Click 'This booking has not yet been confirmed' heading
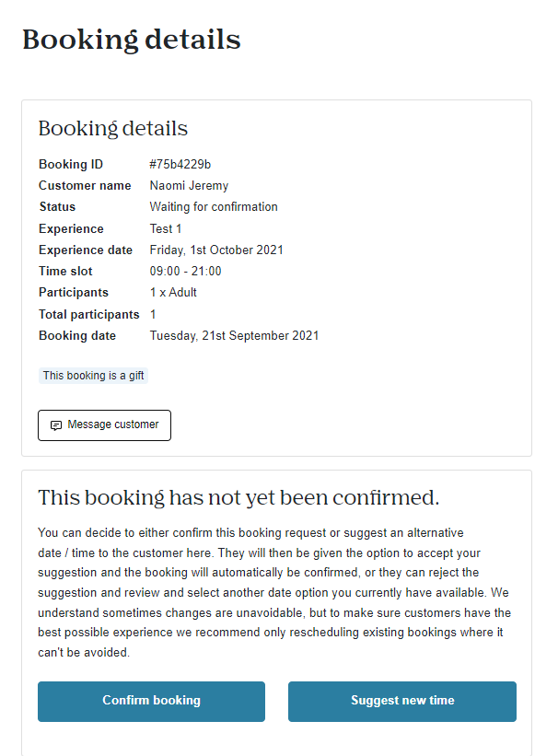The width and height of the screenshot is (535, 756). click(238, 497)
